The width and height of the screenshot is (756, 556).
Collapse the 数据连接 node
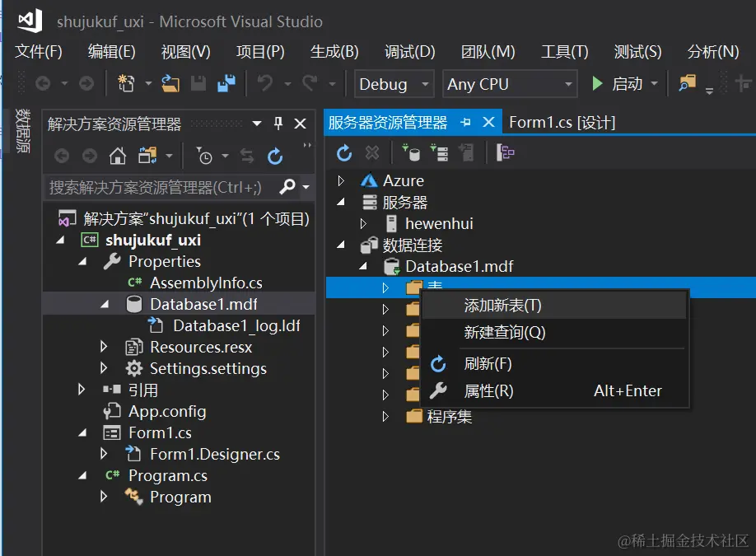pos(341,245)
